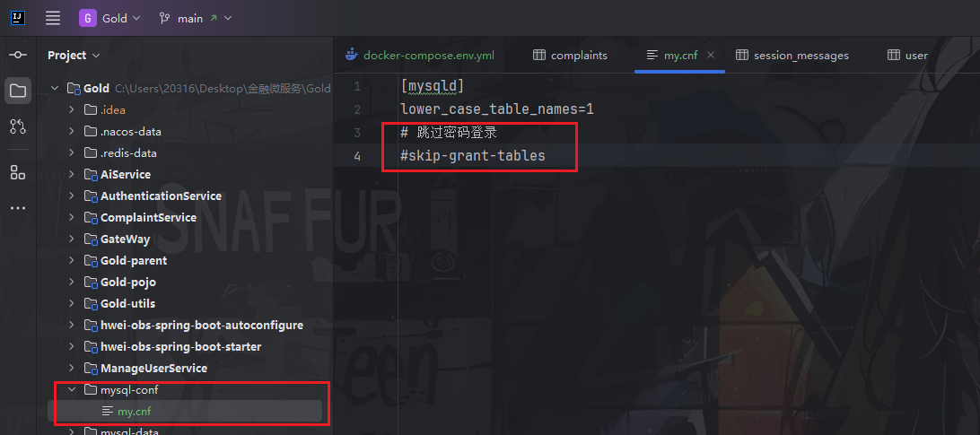Switch to the docker-compose.env.yml tab
980x435 pixels.
point(420,55)
